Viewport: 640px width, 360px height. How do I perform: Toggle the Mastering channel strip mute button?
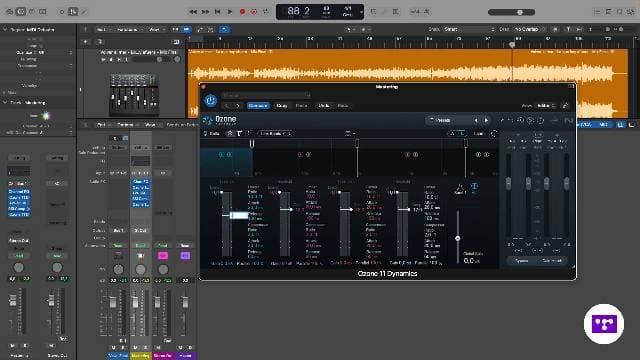click(x=136, y=347)
